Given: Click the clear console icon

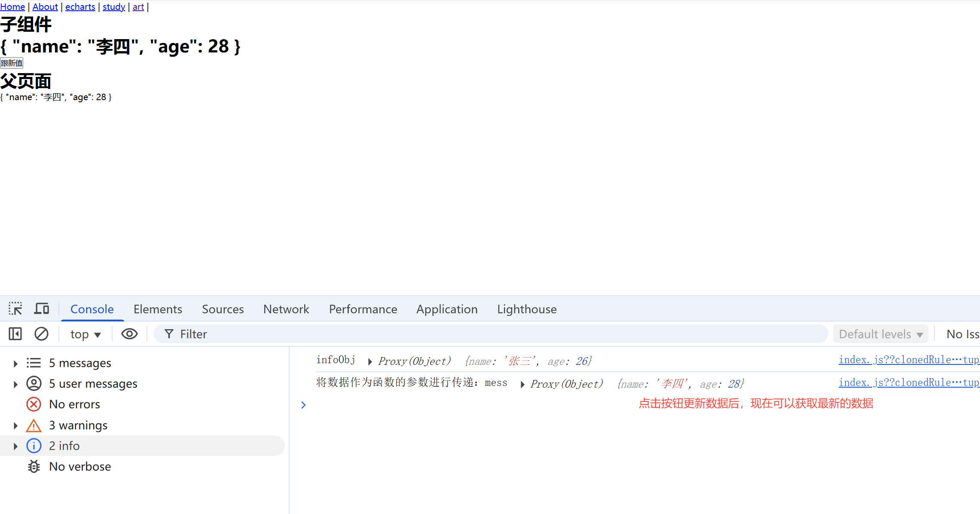Looking at the screenshot, I should pos(41,334).
